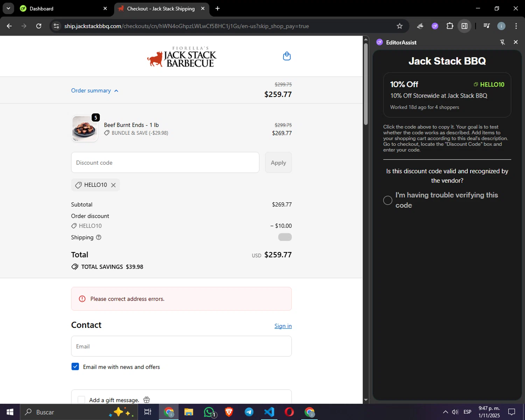Click the purple EditorAssist extension toolbar icon
Screen dimensions: 525x420
click(x=435, y=26)
